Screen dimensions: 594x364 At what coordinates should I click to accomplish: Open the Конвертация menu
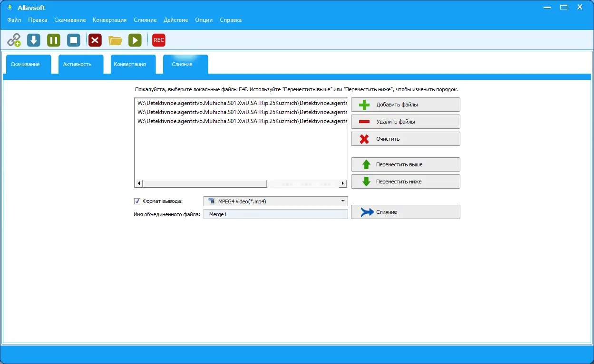tap(110, 20)
